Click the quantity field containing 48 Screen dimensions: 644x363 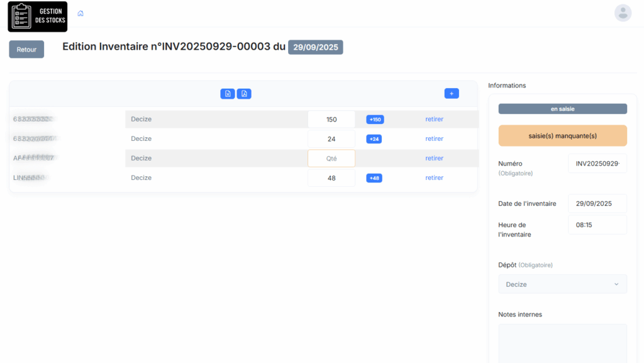pos(331,178)
